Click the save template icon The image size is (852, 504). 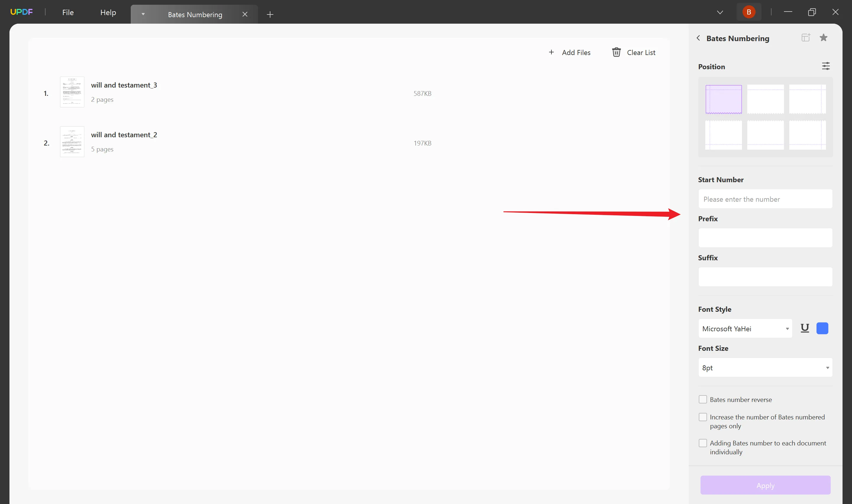[x=806, y=37]
